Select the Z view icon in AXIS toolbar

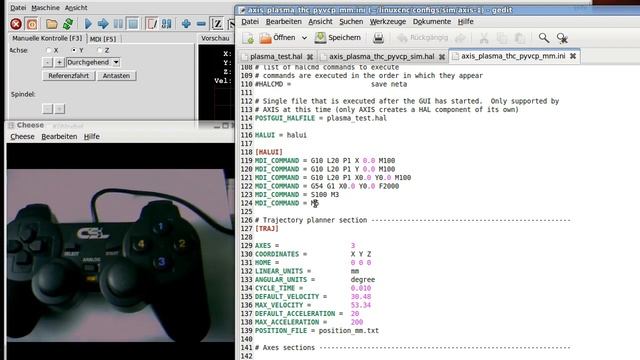click(x=217, y=24)
